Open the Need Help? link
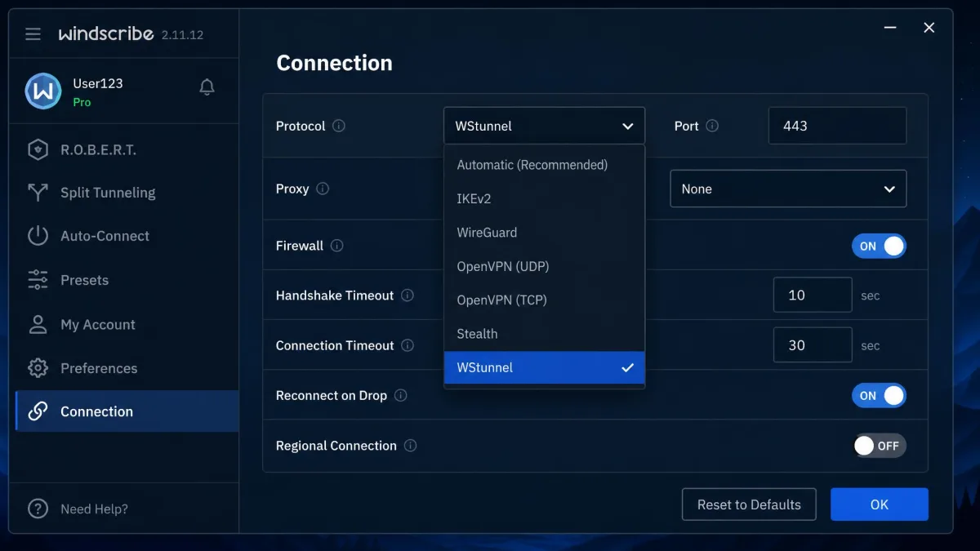 click(x=94, y=509)
